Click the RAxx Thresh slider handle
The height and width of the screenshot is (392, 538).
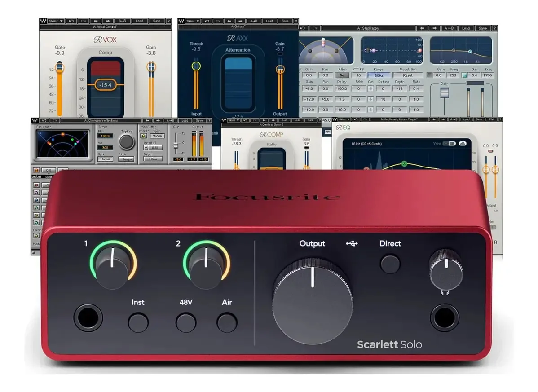[x=196, y=66]
